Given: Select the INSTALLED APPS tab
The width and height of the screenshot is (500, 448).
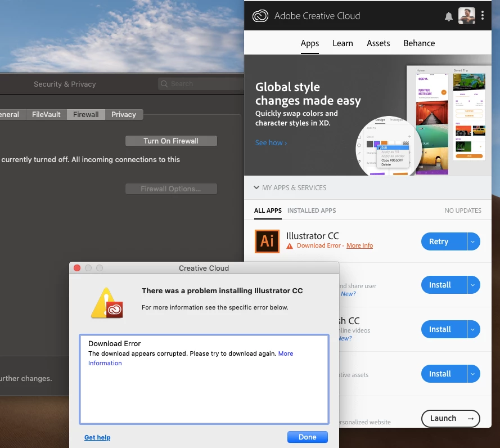Looking at the screenshot, I should (312, 210).
